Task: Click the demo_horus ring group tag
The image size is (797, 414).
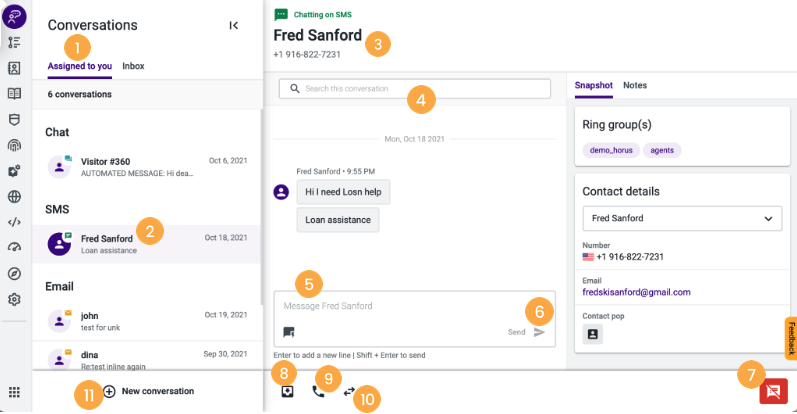Action: coord(611,151)
